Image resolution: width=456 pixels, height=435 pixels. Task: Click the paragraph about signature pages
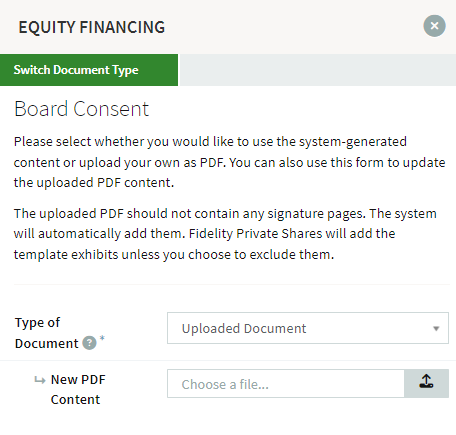point(225,234)
